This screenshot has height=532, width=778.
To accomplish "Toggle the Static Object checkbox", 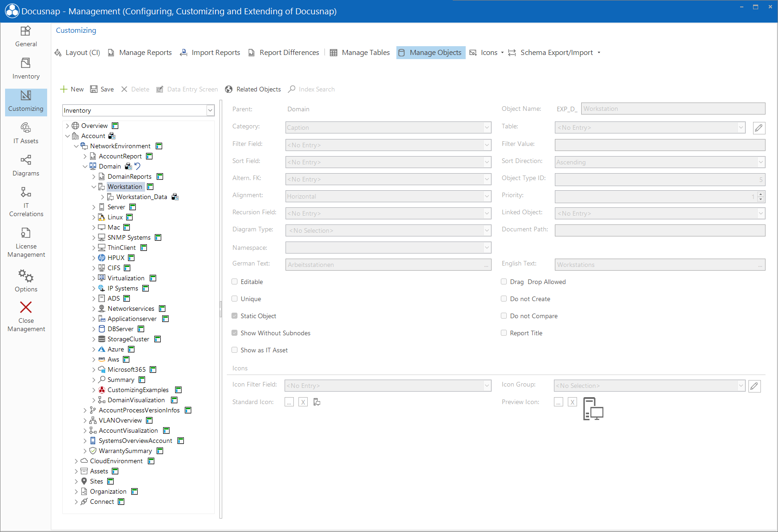I will click(235, 316).
